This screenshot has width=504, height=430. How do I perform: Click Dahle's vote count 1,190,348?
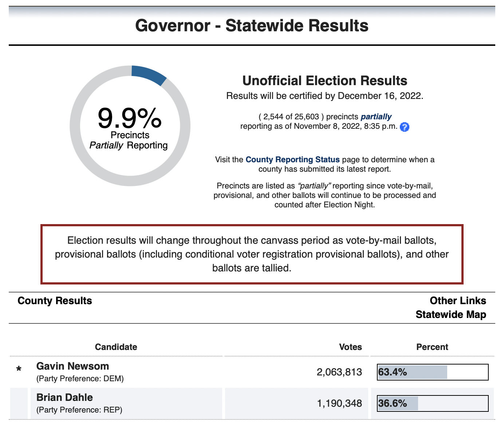coord(339,403)
